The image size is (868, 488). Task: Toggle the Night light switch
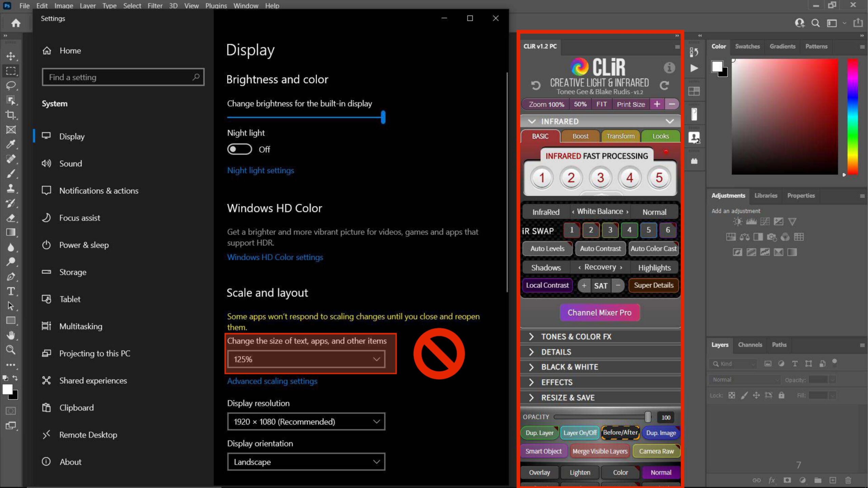[240, 149]
